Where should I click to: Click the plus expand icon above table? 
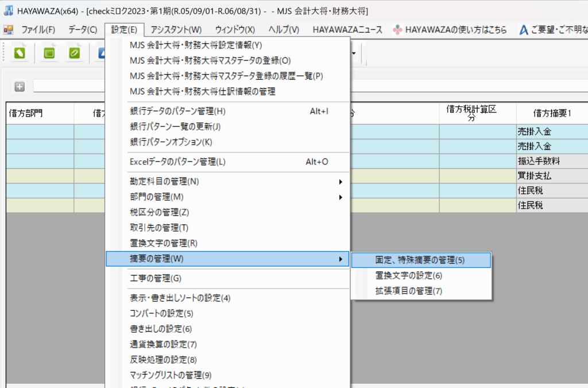coord(20,86)
